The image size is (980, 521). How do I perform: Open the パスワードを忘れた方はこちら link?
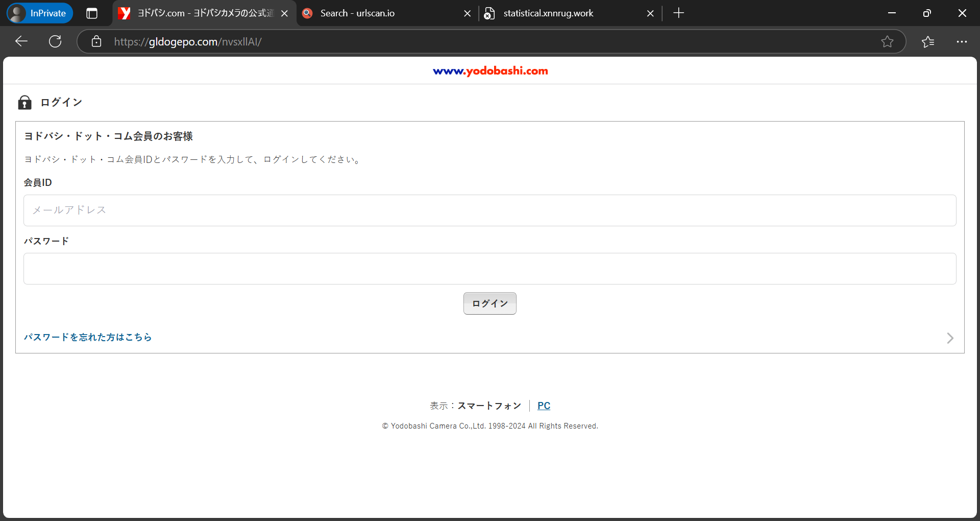88,337
